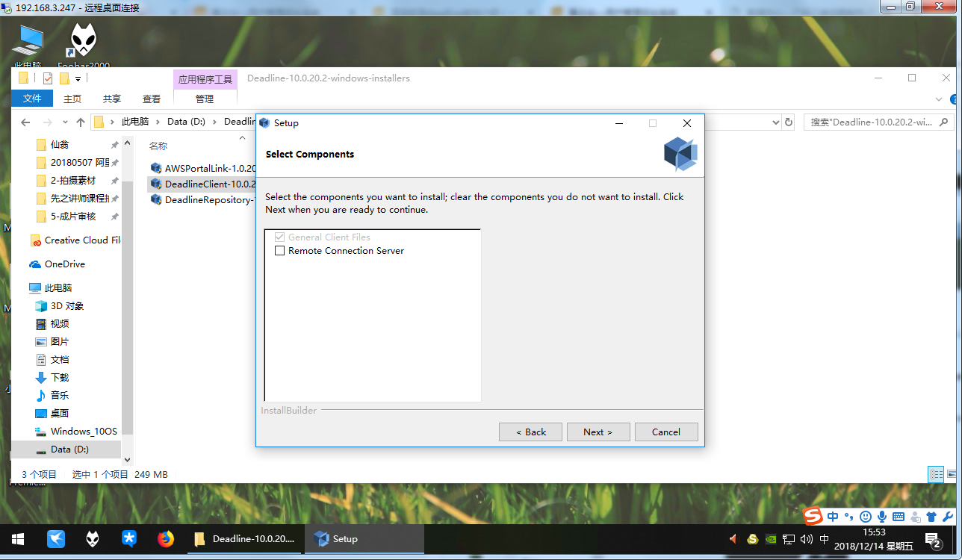Cancel the Setup installer
This screenshot has width=962, height=560.
click(x=665, y=432)
